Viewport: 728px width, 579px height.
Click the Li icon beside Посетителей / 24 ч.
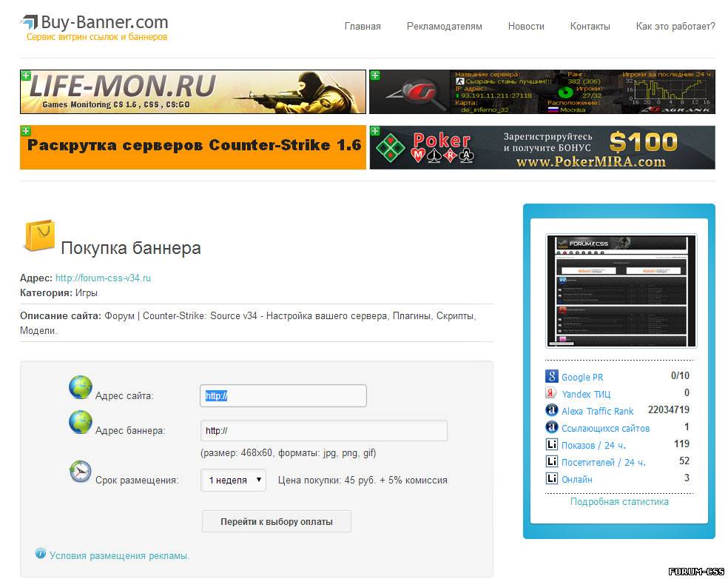tap(552, 461)
